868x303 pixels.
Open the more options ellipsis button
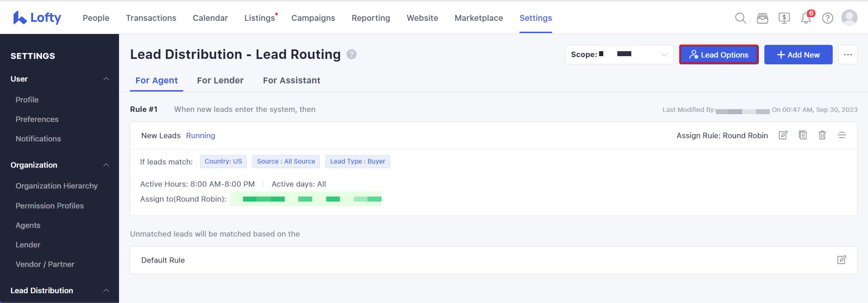(848, 54)
